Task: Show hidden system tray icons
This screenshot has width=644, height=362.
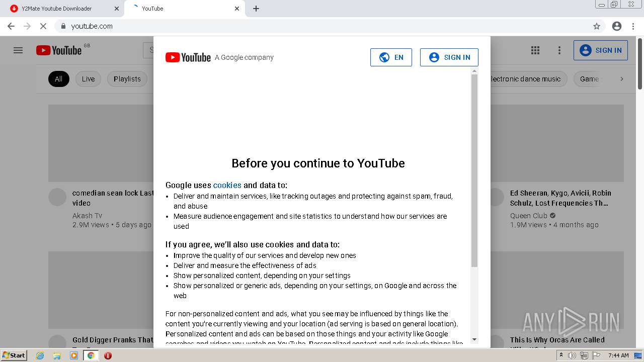Action: (561, 355)
